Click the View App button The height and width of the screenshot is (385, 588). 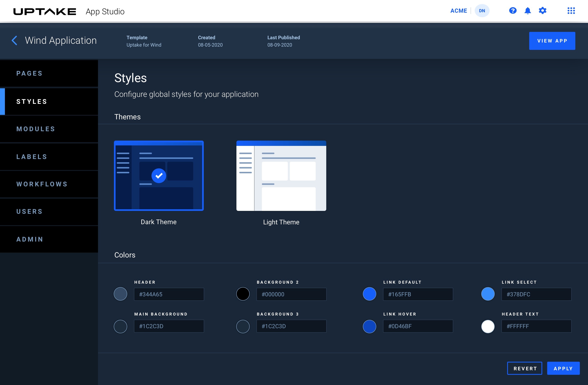pos(552,41)
